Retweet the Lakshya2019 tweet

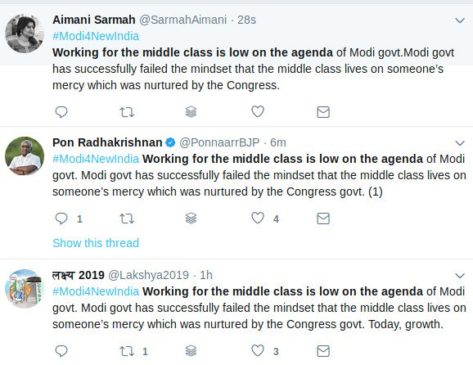click(127, 351)
